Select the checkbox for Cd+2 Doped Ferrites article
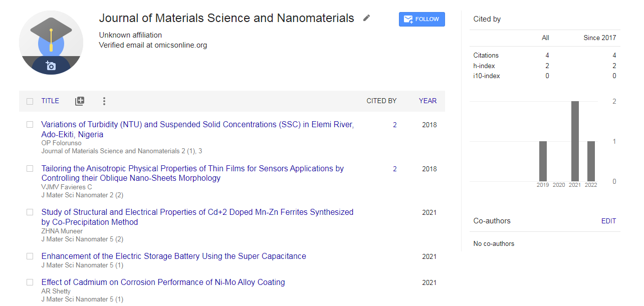This screenshot has width=644, height=306. [30, 212]
